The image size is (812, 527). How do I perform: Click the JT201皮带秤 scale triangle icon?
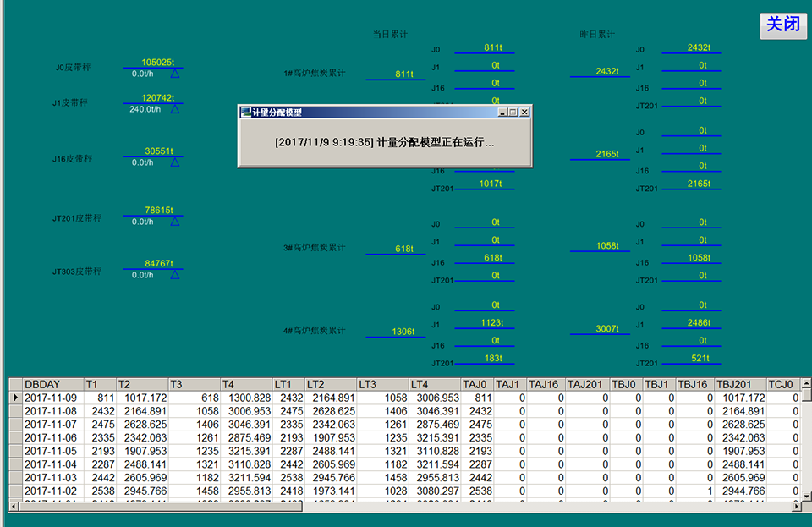tap(175, 222)
